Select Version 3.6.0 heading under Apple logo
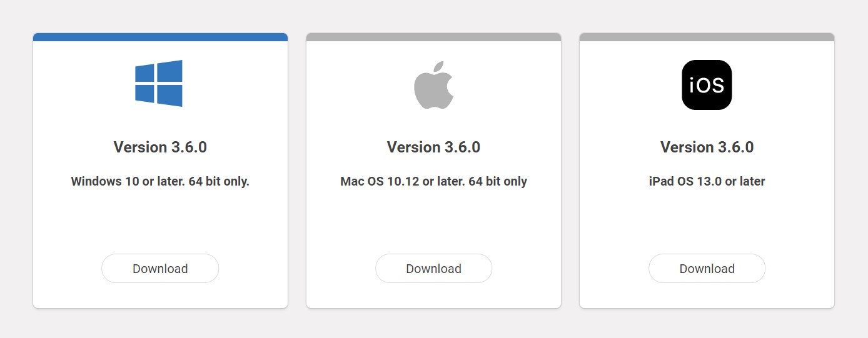 pos(433,147)
